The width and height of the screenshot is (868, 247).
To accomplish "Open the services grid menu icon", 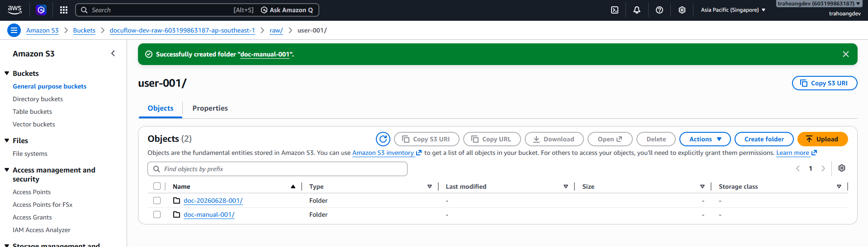I will click(64, 10).
